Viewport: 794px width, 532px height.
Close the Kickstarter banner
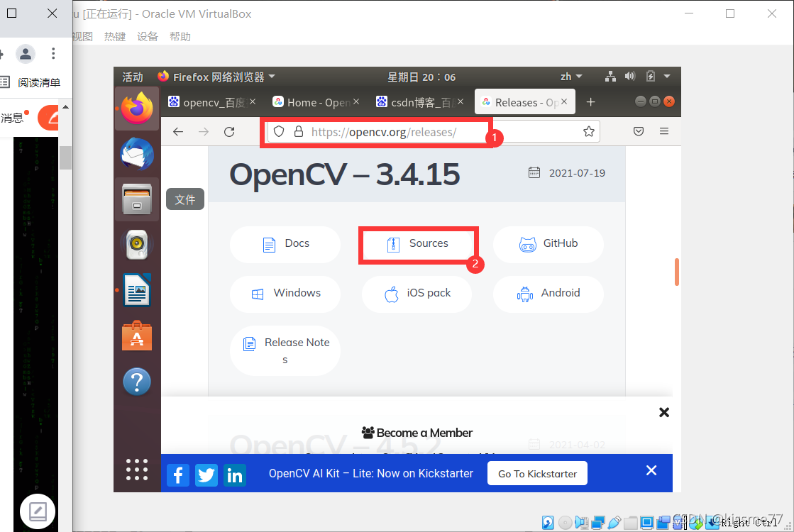pyautogui.click(x=651, y=471)
